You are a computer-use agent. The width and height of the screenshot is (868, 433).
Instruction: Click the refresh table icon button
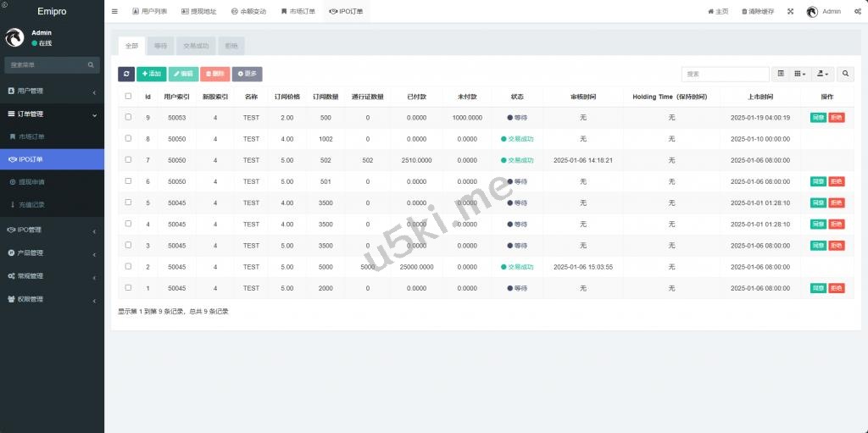(x=125, y=75)
